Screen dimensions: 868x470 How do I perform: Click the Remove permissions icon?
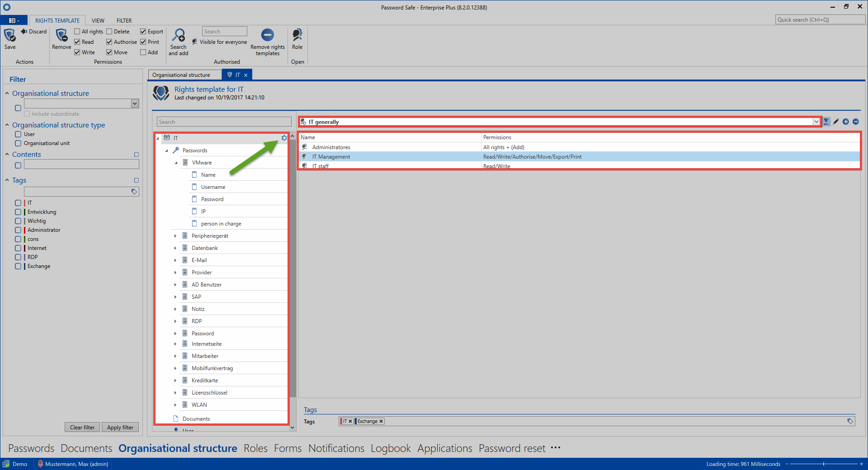coord(61,35)
